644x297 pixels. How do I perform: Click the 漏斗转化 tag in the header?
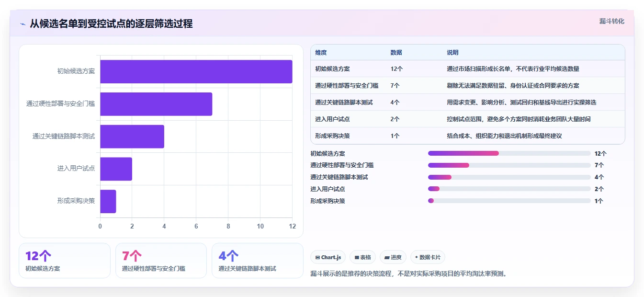coord(611,21)
